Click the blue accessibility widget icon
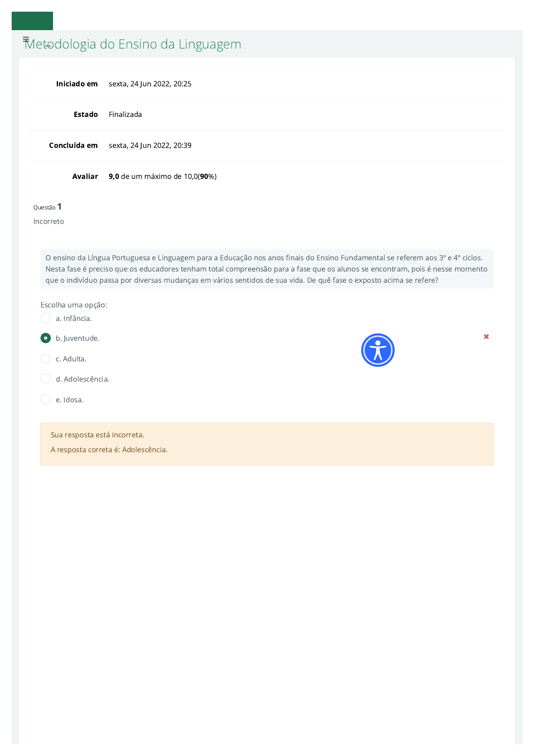Screen dimensions: 534x756 [x=378, y=350]
